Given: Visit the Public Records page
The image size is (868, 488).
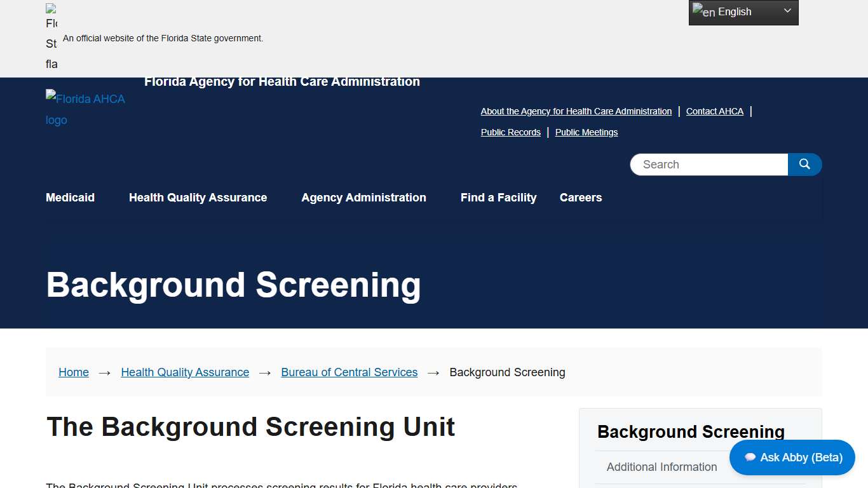Looking at the screenshot, I should (x=510, y=132).
